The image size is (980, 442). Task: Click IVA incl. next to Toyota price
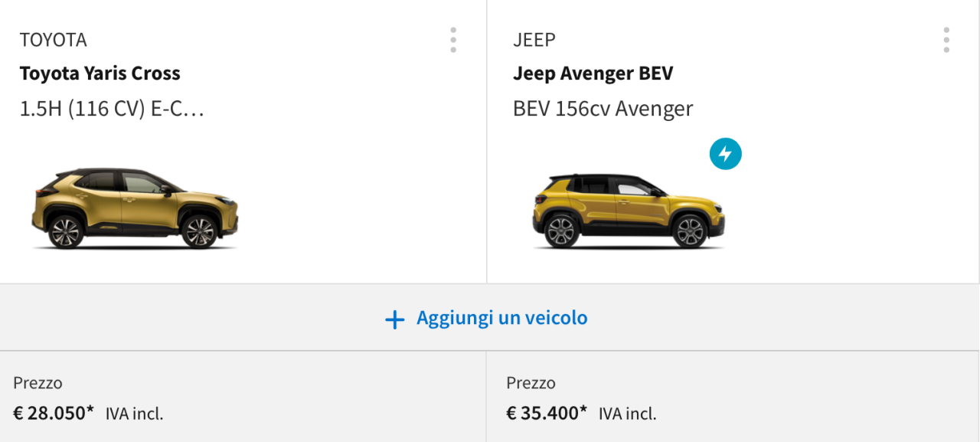[x=135, y=414]
